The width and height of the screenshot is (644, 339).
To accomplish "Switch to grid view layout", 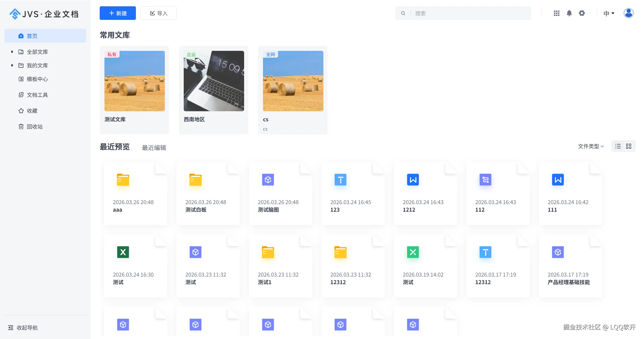I will [x=628, y=146].
